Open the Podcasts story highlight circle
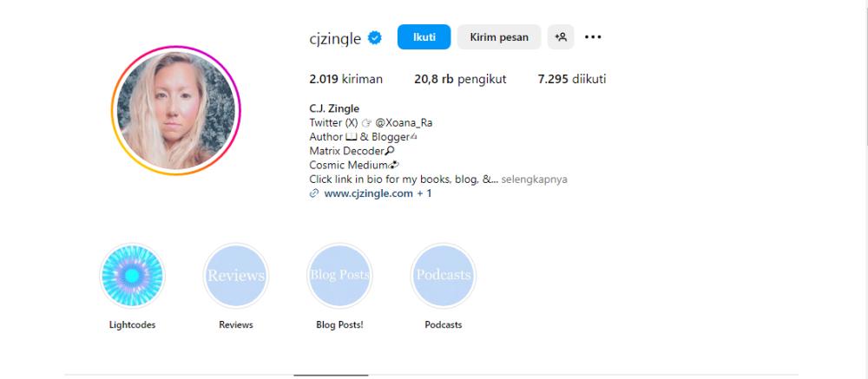This screenshot has width=868, height=379. 443,276
